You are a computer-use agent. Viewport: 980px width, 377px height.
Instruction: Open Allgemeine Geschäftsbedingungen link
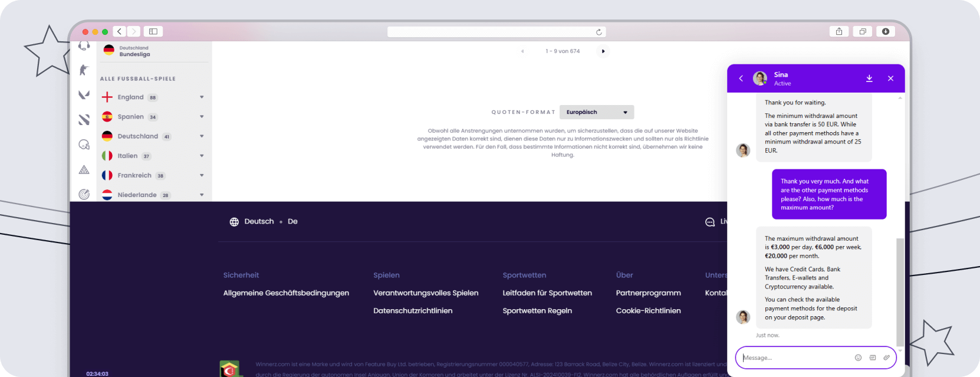click(286, 293)
